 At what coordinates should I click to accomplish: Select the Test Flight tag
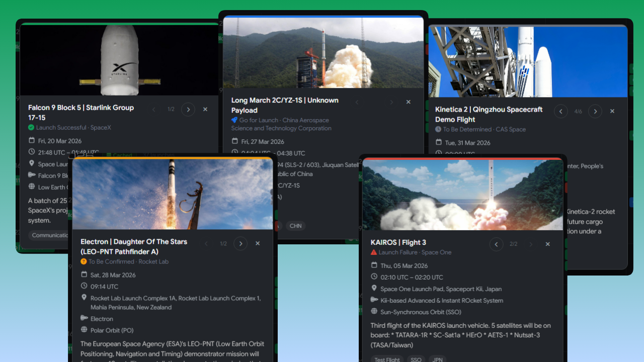tap(386, 359)
